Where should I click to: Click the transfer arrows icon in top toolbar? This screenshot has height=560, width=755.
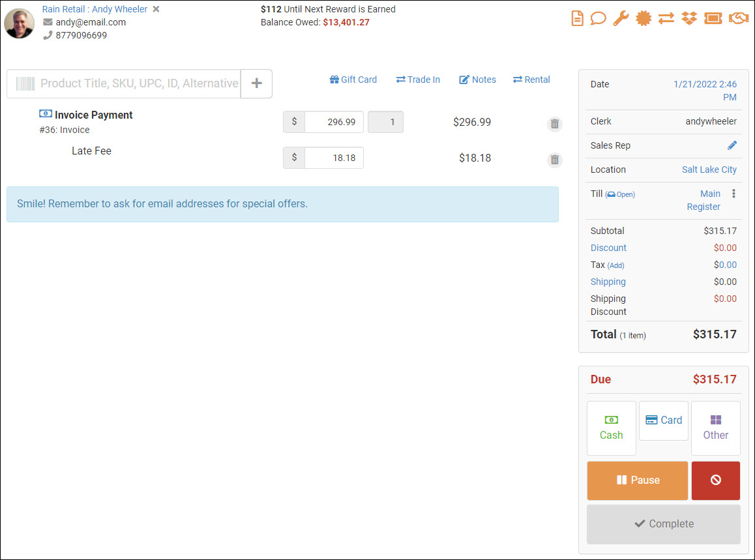point(666,18)
